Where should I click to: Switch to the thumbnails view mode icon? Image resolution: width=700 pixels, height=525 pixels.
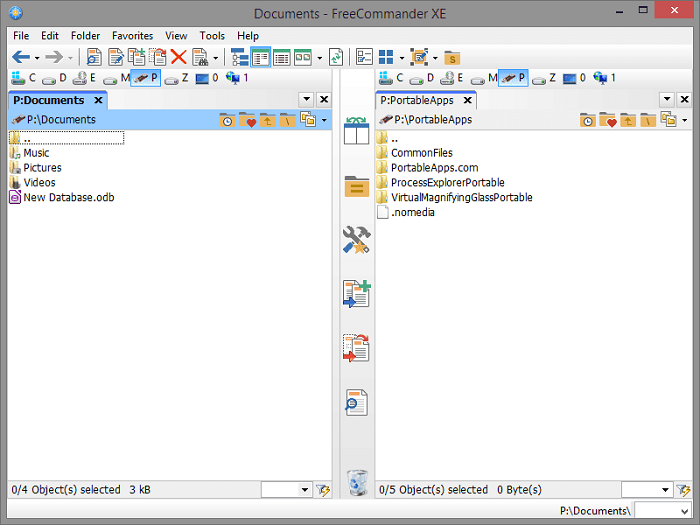(303, 57)
